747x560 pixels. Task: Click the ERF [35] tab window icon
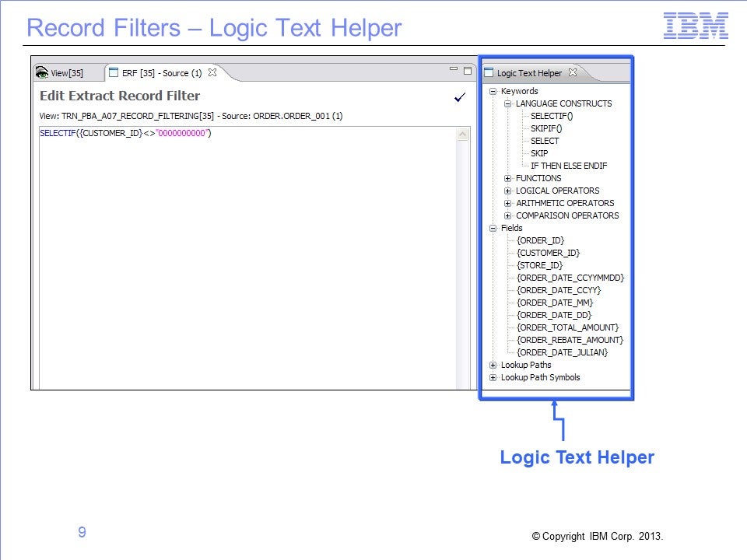[114, 72]
